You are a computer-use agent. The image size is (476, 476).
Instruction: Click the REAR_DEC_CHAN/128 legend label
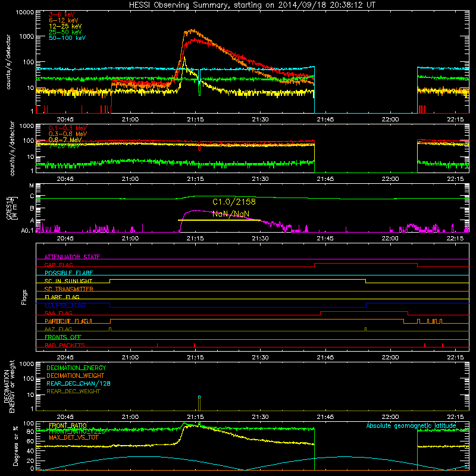pos(79,384)
